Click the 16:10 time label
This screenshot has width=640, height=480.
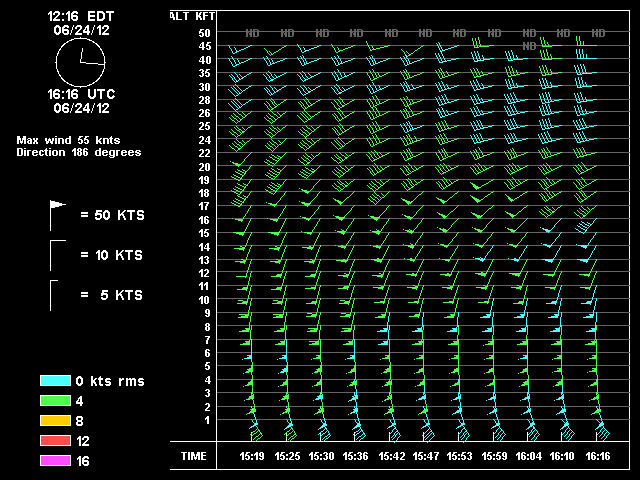coord(562,456)
